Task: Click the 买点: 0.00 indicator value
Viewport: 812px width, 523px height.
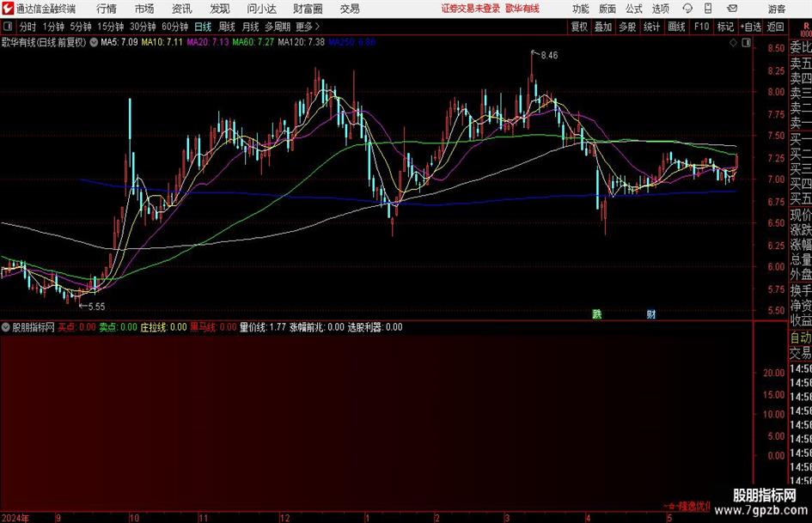Action: pos(76,327)
